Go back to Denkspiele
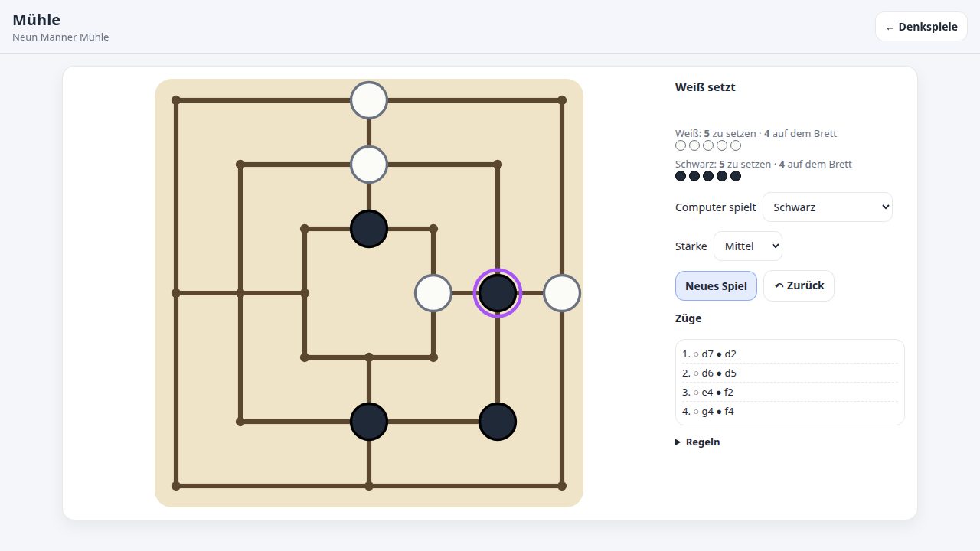The width and height of the screenshot is (980, 551). point(921,27)
